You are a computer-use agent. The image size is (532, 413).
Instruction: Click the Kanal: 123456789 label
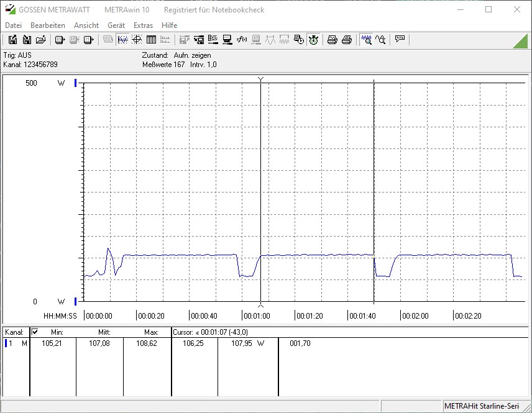click(30, 65)
